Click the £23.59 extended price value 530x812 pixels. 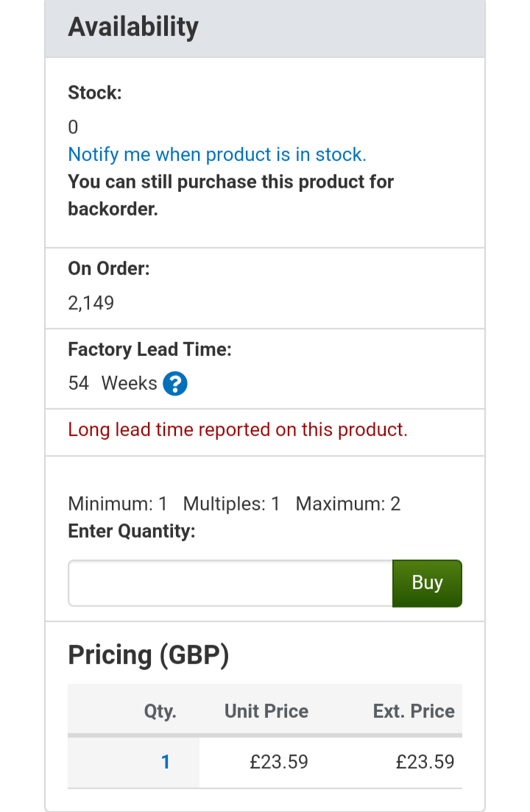[x=425, y=762]
